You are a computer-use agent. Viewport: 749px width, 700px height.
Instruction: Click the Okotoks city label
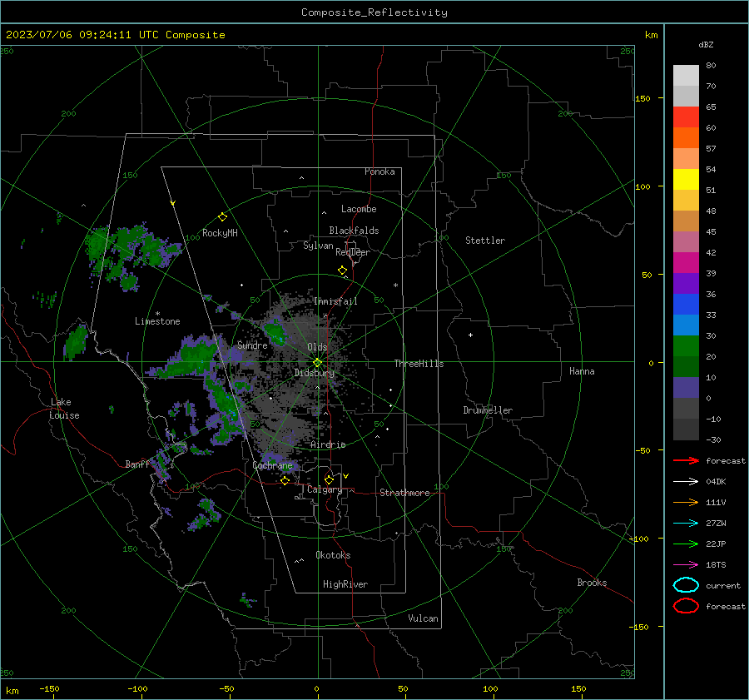pos(333,555)
